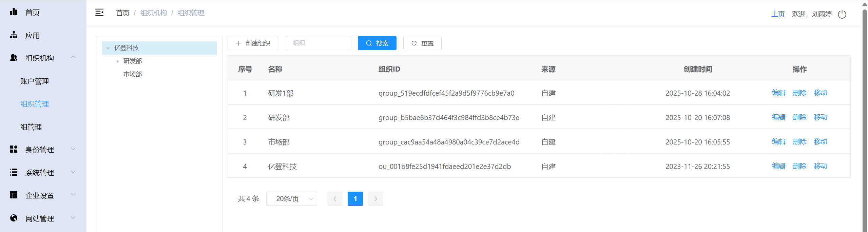Screen dimensions: 868x232
Task: Focus the 组织 search input field
Action: 318,43
